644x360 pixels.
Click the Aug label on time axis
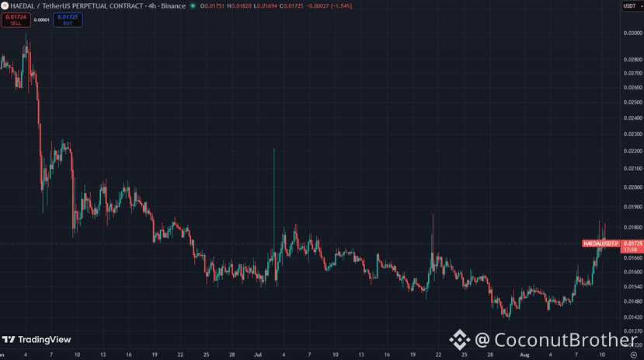pyautogui.click(x=525, y=355)
